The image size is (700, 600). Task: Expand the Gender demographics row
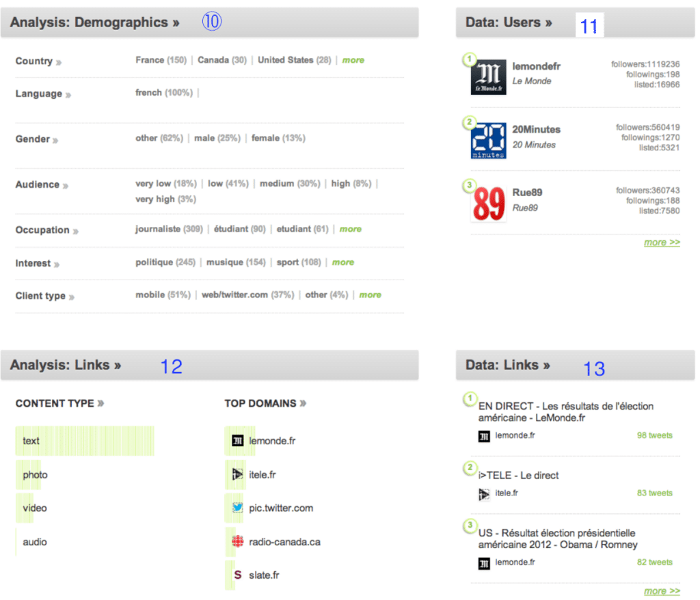pos(37,139)
